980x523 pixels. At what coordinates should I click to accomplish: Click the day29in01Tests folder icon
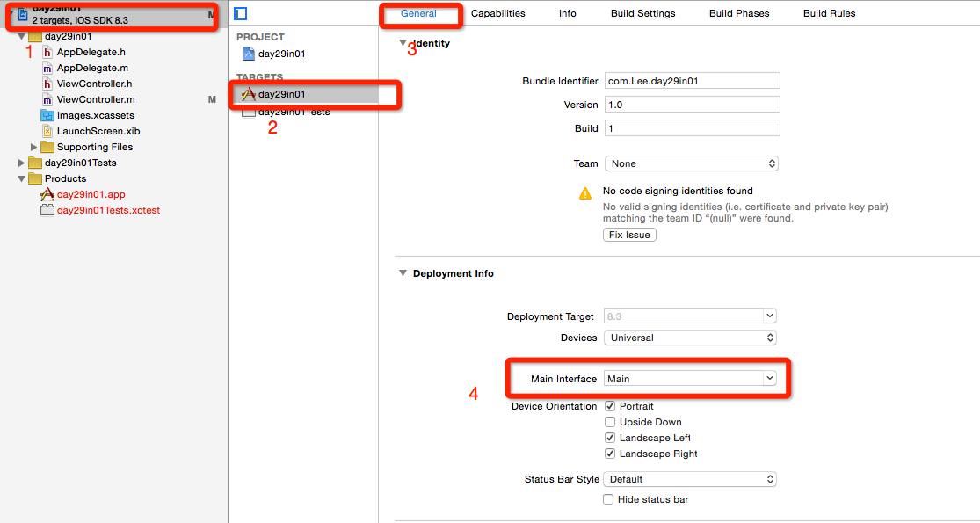35,163
